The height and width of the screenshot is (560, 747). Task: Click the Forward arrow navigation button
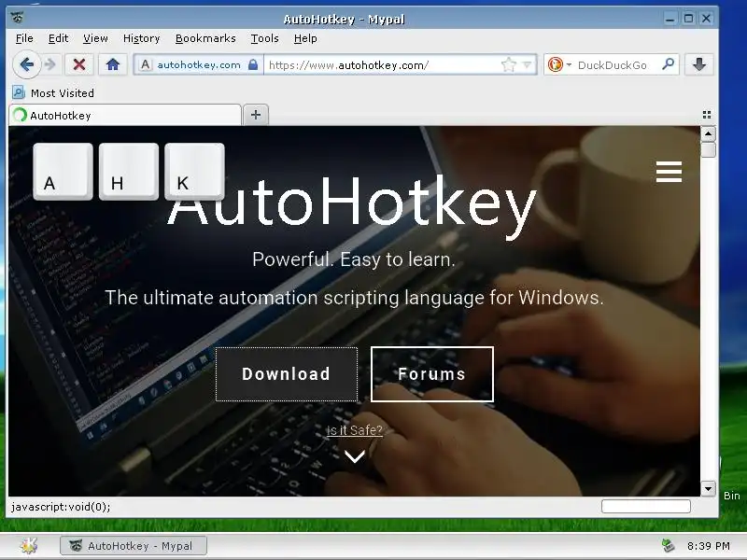50,64
